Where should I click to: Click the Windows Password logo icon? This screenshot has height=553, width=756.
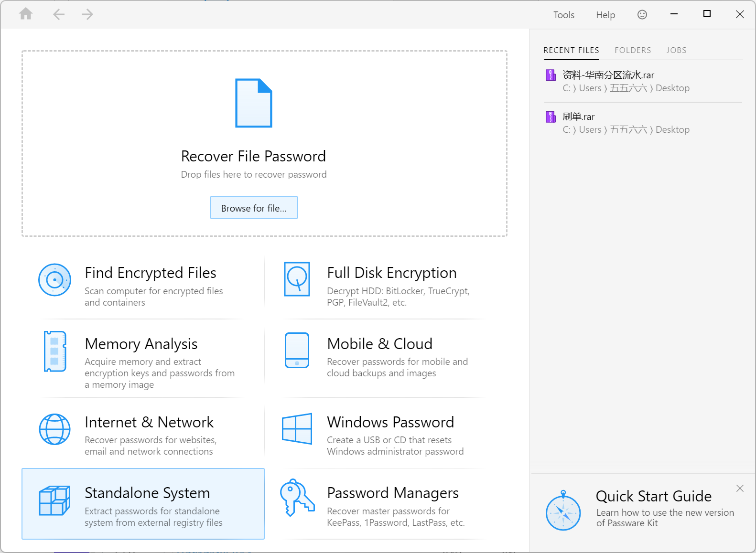click(297, 429)
